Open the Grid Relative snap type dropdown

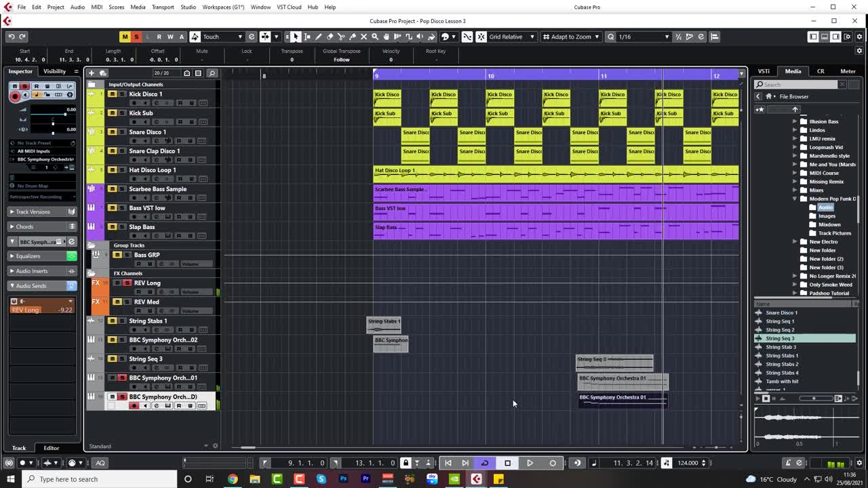(511, 37)
